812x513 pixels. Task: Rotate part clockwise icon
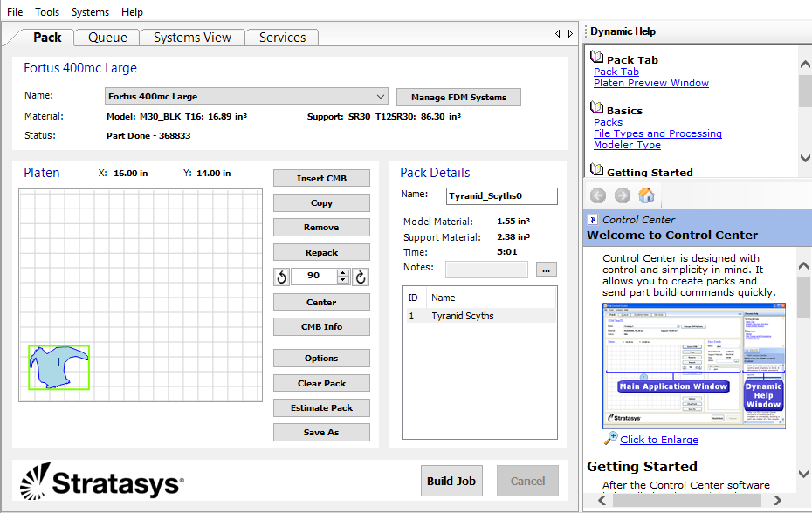pyautogui.click(x=361, y=277)
